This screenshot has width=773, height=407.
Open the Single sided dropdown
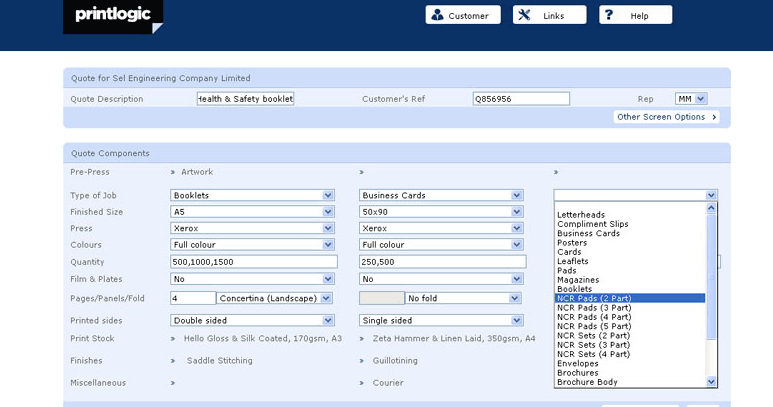pos(441,320)
